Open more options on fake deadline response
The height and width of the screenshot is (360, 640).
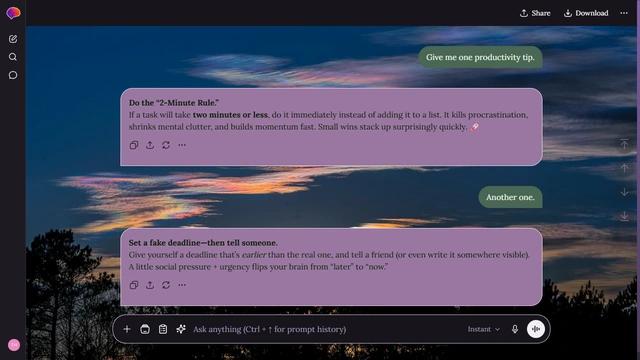pyautogui.click(x=182, y=285)
